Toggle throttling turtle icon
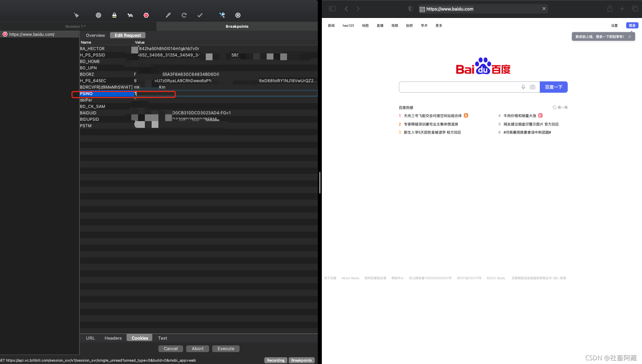 pos(130,15)
